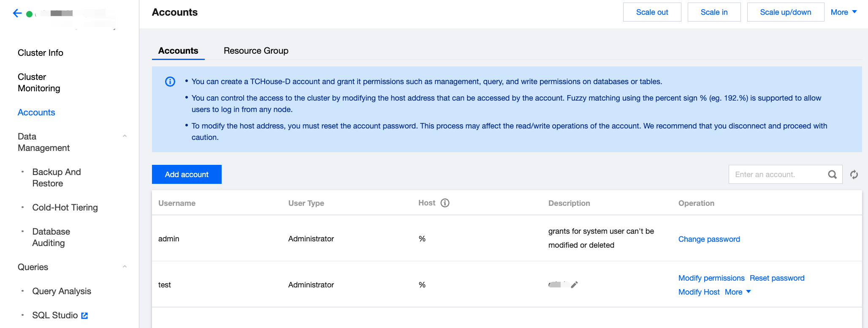Open SQL Studio external link icon
868x328 pixels.
84,315
